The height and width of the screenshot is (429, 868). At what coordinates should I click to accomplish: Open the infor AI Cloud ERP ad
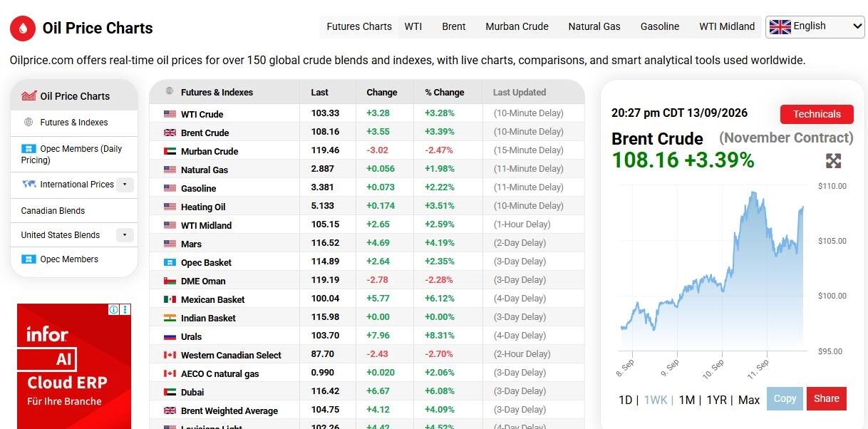(x=74, y=366)
